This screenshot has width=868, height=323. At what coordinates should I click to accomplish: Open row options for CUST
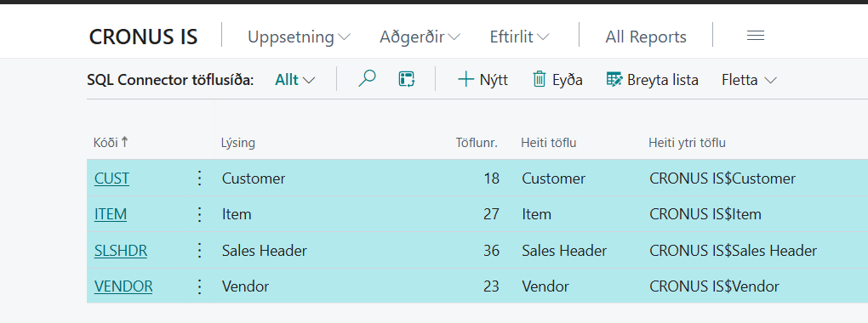200,178
